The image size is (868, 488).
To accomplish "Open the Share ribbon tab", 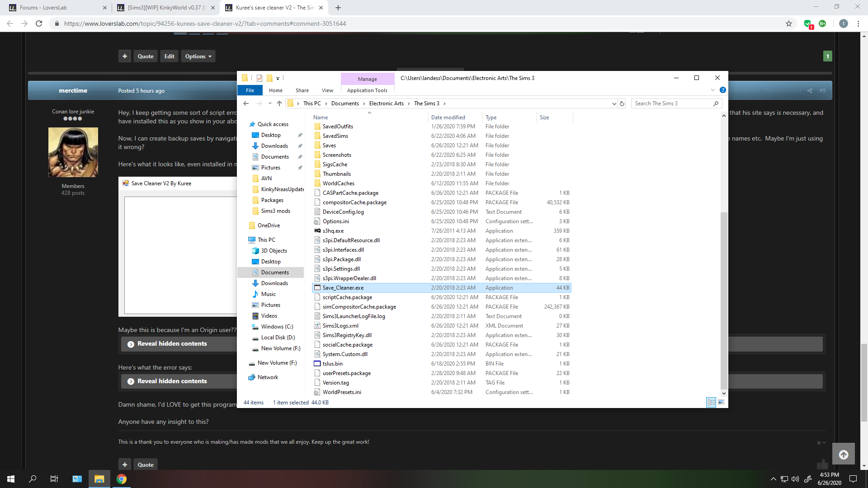I will (302, 90).
